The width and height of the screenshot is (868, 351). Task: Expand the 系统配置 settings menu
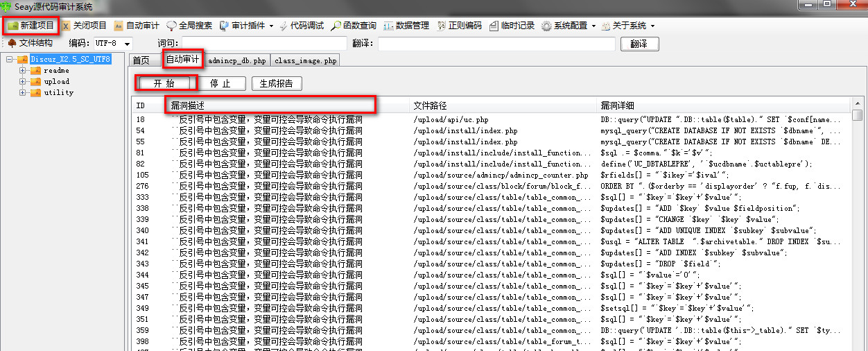[x=568, y=26]
